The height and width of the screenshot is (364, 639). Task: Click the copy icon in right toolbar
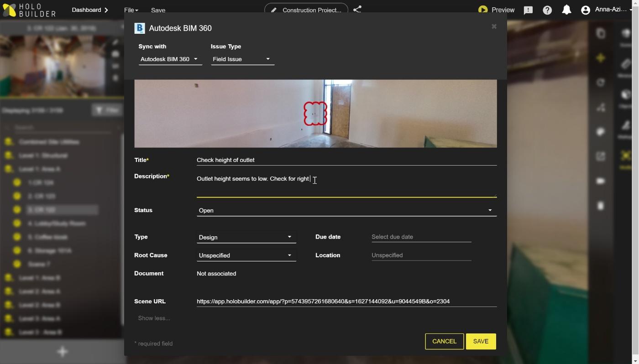[x=601, y=33]
